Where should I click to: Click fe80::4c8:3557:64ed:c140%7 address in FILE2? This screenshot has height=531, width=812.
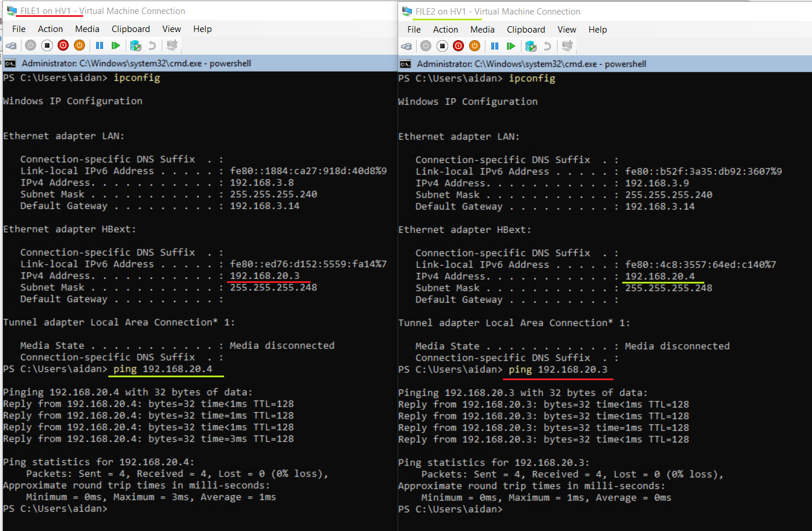pyautogui.click(x=700, y=264)
